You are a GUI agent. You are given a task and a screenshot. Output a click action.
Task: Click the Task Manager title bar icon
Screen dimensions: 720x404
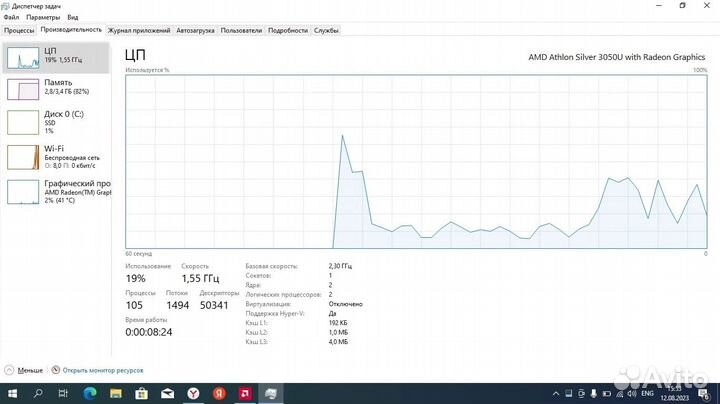coord(6,6)
